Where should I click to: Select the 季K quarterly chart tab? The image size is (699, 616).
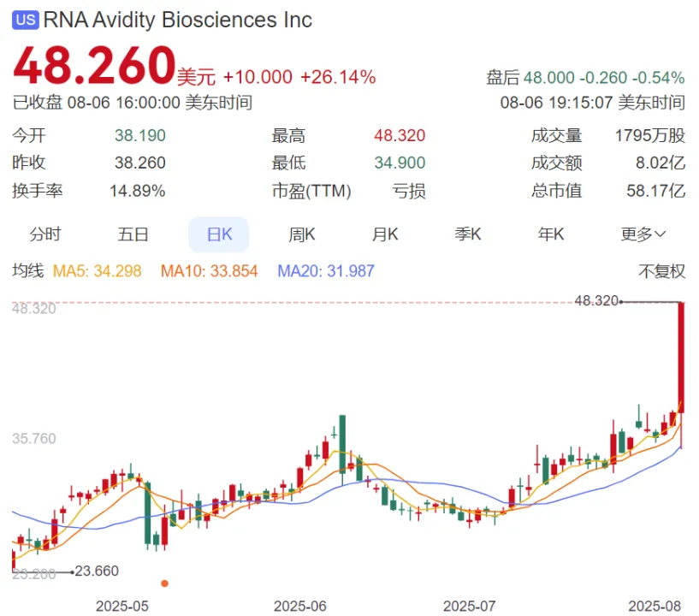tap(468, 234)
